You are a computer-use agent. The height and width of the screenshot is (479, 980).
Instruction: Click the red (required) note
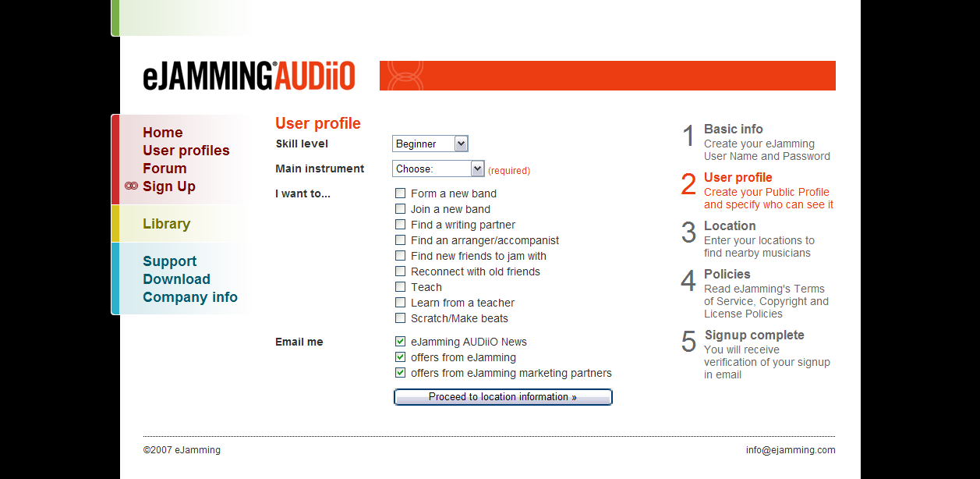pos(509,171)
